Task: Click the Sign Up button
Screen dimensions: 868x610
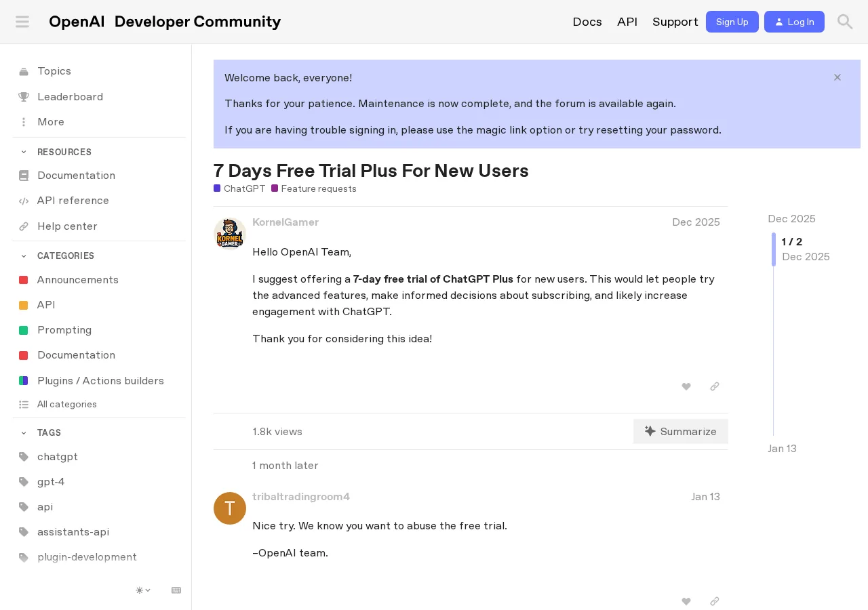Action: [732, 22]
